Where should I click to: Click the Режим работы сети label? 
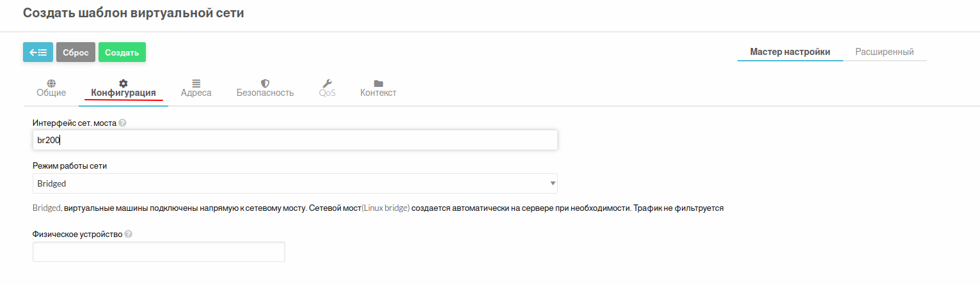click(70, 166)
